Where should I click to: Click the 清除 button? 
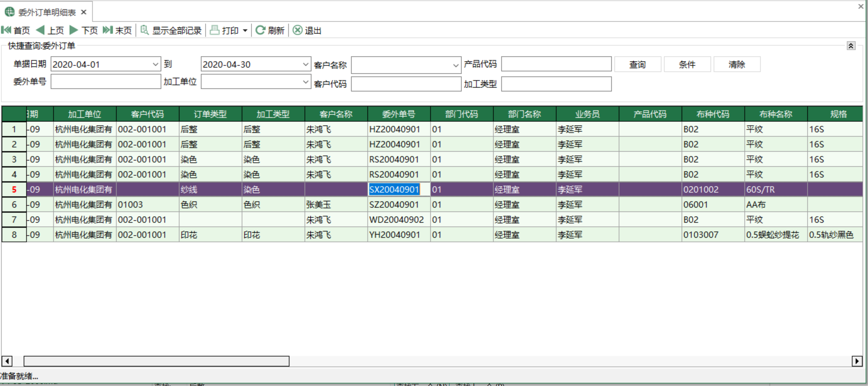tap(737, 64)
